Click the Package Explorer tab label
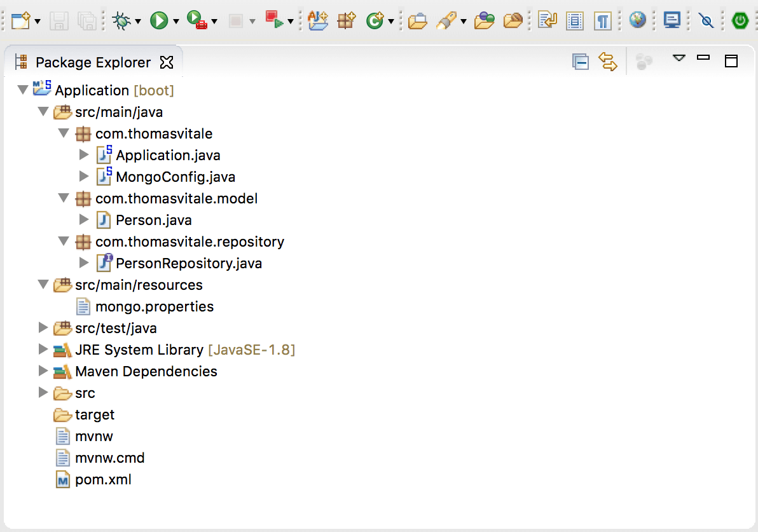This screenshot has height=532, width=758. (94, 62)
